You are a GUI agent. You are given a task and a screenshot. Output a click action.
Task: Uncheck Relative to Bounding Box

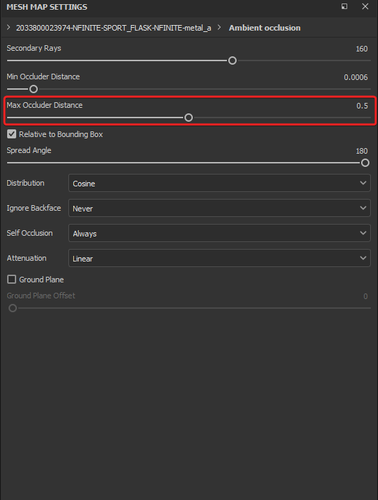point(12,134)
